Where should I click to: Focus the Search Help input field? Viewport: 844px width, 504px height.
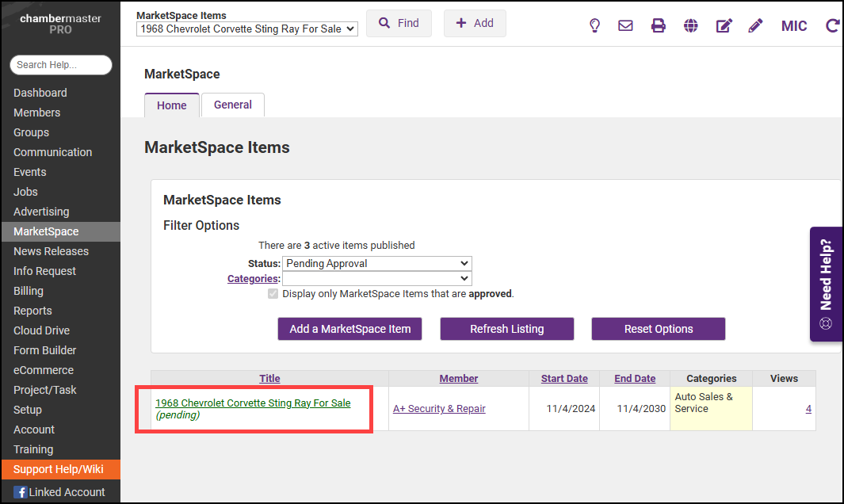coord(61,65)
